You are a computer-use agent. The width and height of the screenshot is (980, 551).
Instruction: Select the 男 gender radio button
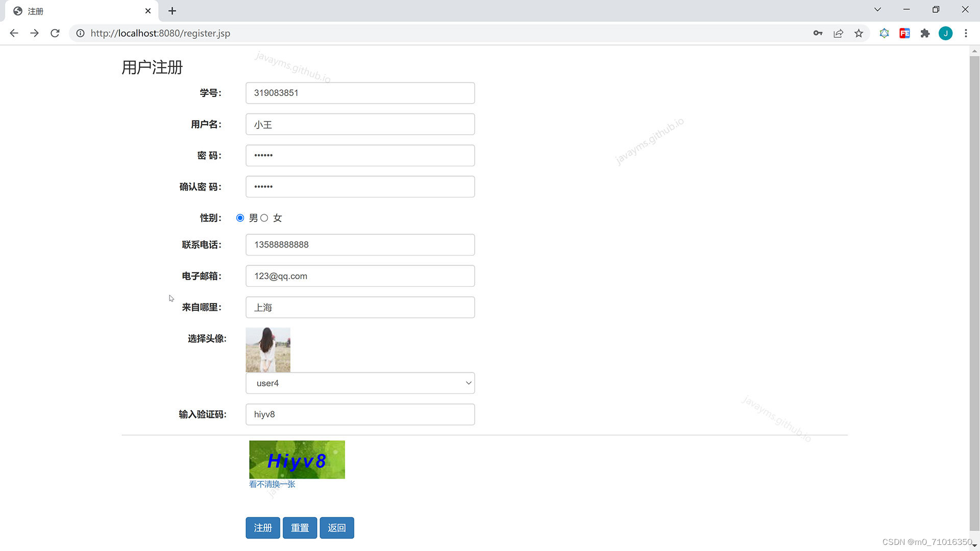(x=240, y=218)
